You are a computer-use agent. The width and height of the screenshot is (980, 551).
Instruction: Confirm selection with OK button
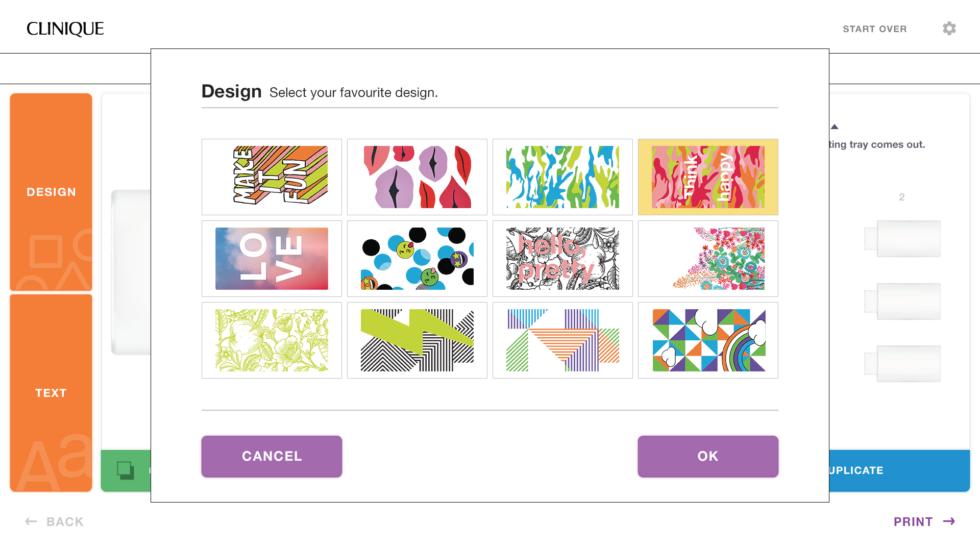pyautogui.click(x=707, y=456)
